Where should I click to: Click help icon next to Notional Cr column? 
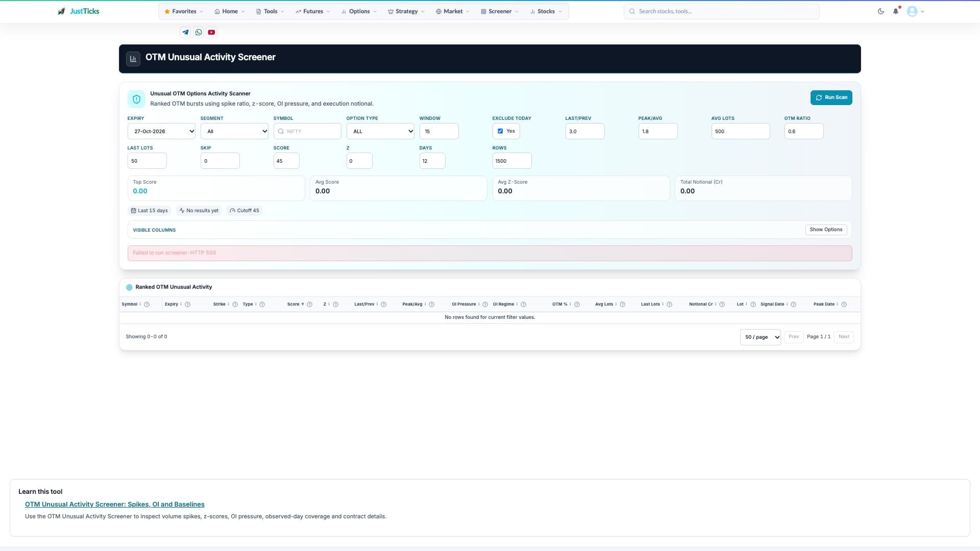[722, 305]
